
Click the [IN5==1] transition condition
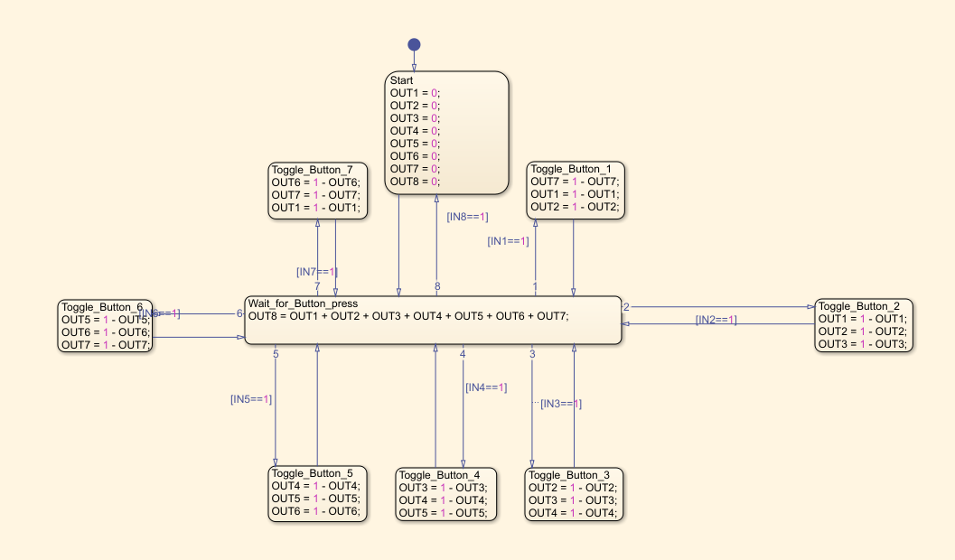point(251,398)
